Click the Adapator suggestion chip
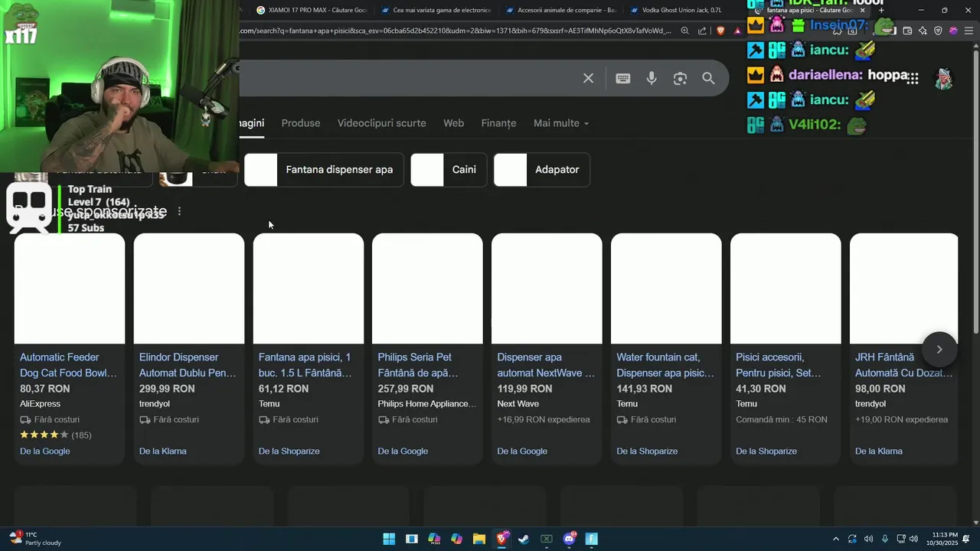This screenshot has height=551, width=980. (x=542, y=170)
